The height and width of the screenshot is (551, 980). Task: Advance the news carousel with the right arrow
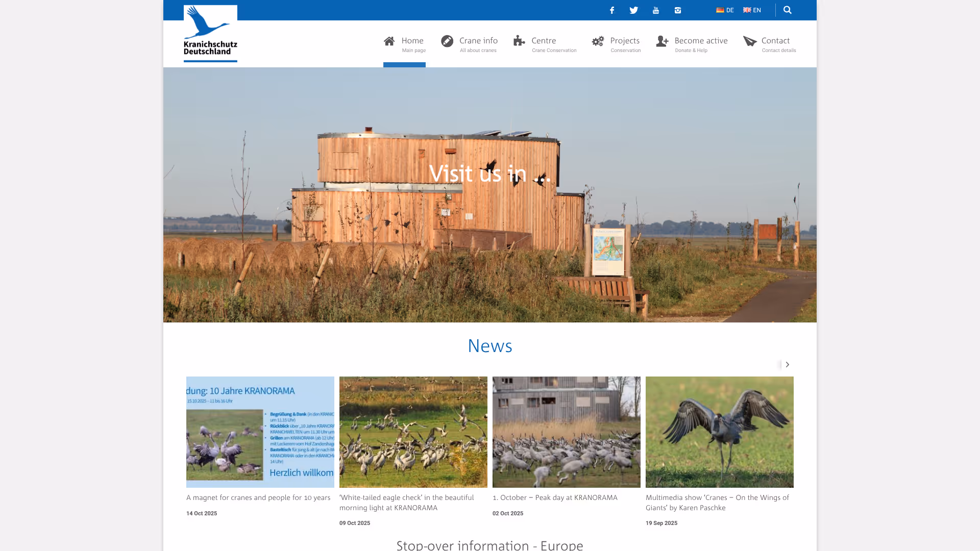(x=787, y=364)
